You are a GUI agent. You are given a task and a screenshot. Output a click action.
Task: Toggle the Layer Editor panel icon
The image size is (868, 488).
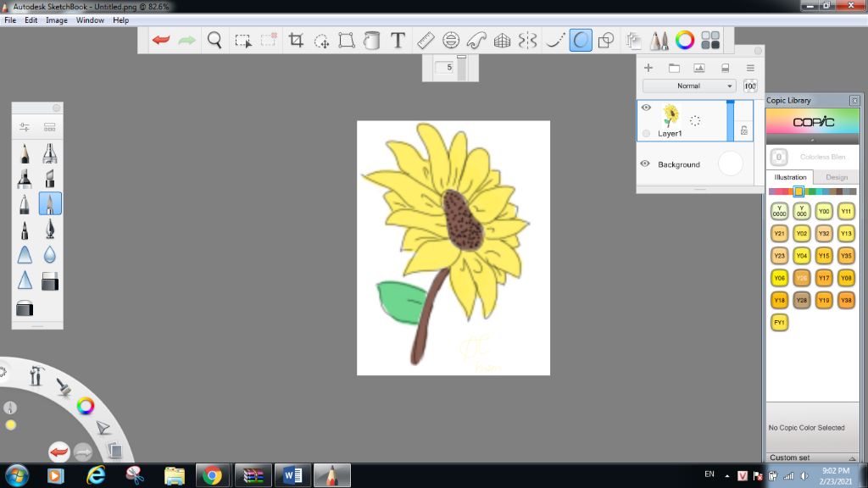point(633,41)
